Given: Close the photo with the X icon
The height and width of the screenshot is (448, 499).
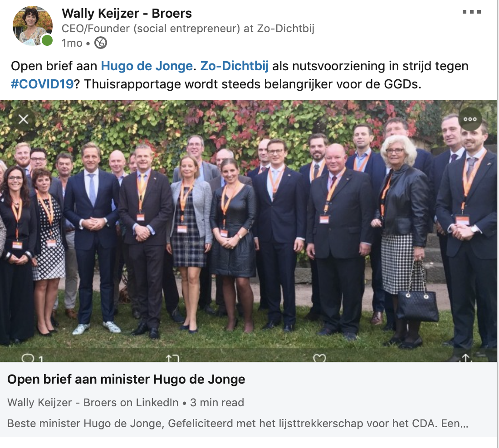Looking at the screenshot, I should pyautogui.click(x=23, y=119).
